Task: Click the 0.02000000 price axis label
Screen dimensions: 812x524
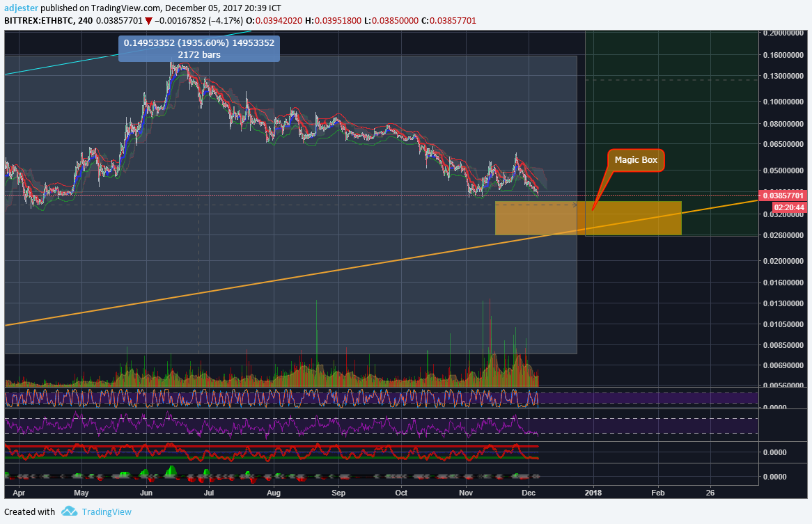Action: click(x=783, y=261)
